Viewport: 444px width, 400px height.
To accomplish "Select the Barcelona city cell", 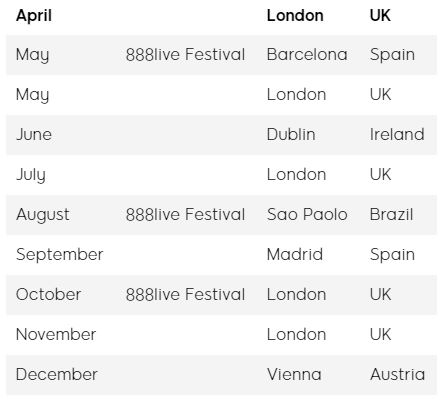I will click(x=307, y=55).
